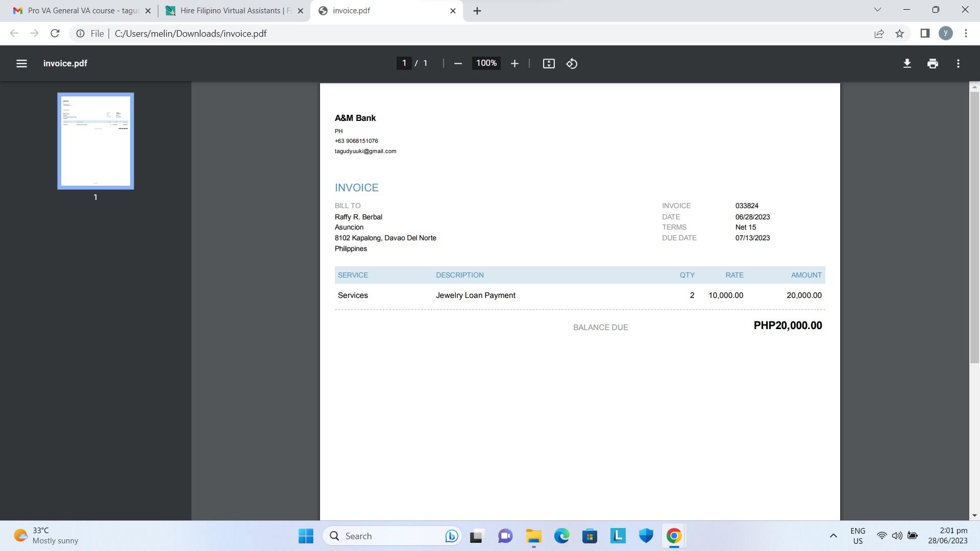Click the page number input field
Viewport: 980px width, 551px height.
click(x=404, y=63)
